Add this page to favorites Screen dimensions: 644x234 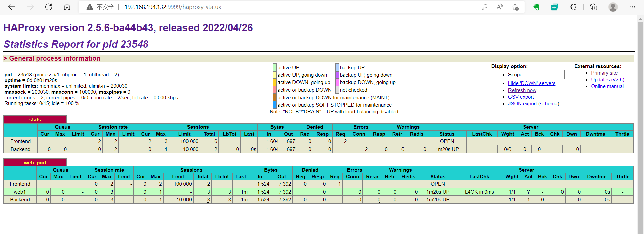point(515,7)
